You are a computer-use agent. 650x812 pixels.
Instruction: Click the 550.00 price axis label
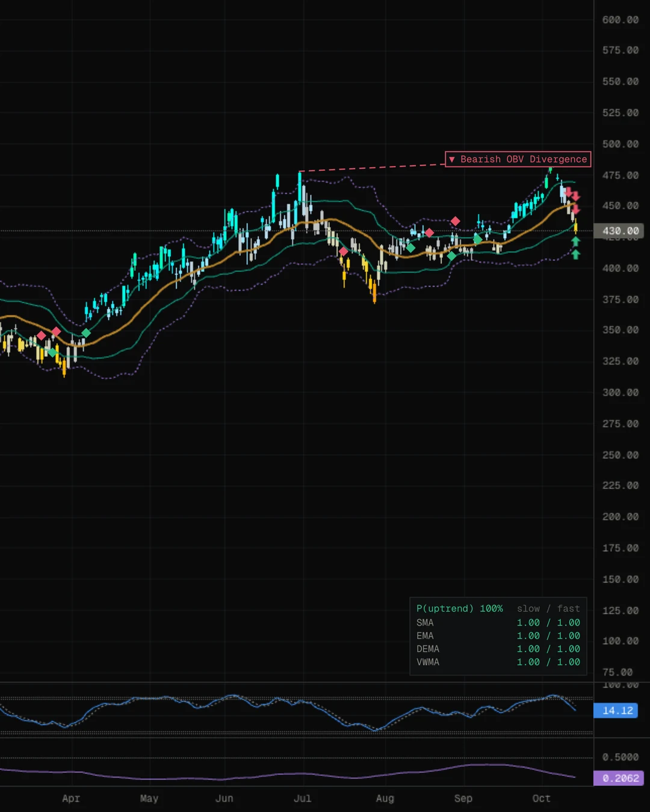(x=621, y=82)
